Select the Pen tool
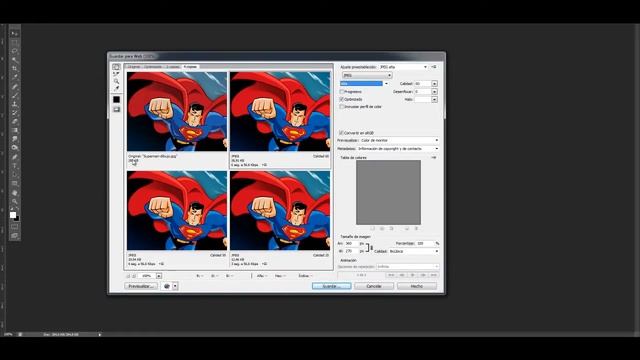The width and height of the screenshot is (640, 360). click(x=14, y=157)
